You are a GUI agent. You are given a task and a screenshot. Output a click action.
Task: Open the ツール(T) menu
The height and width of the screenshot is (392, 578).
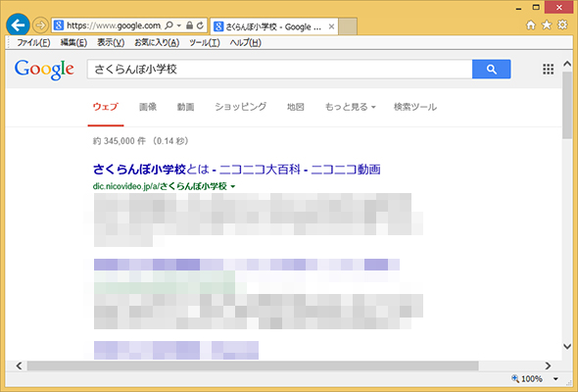point(205,43)
